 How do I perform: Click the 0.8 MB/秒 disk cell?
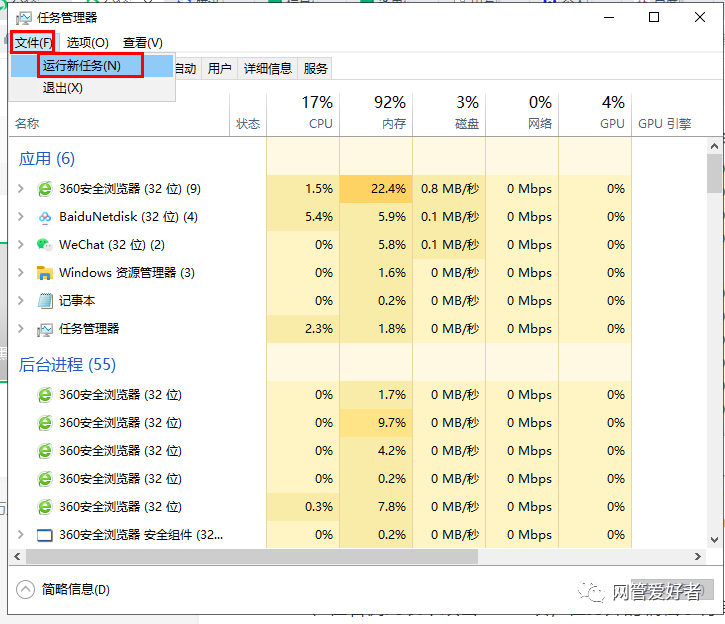click(x=449, y=189)
